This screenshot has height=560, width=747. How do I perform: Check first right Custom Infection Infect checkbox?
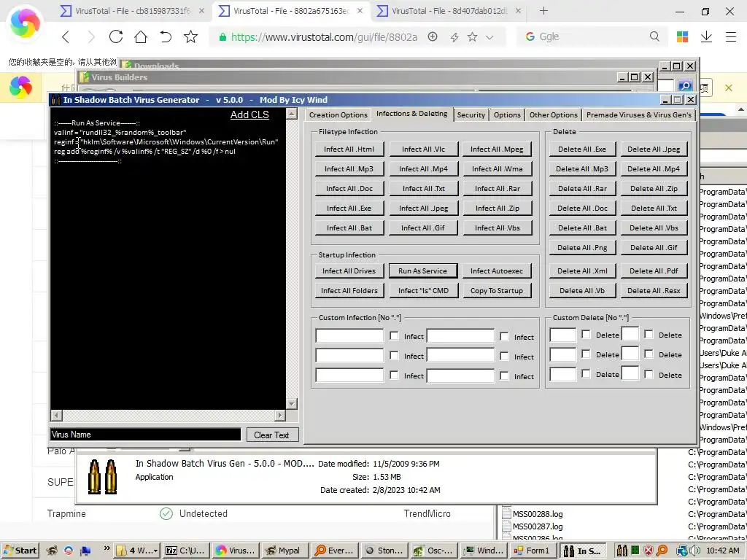(x=504, y=336)
